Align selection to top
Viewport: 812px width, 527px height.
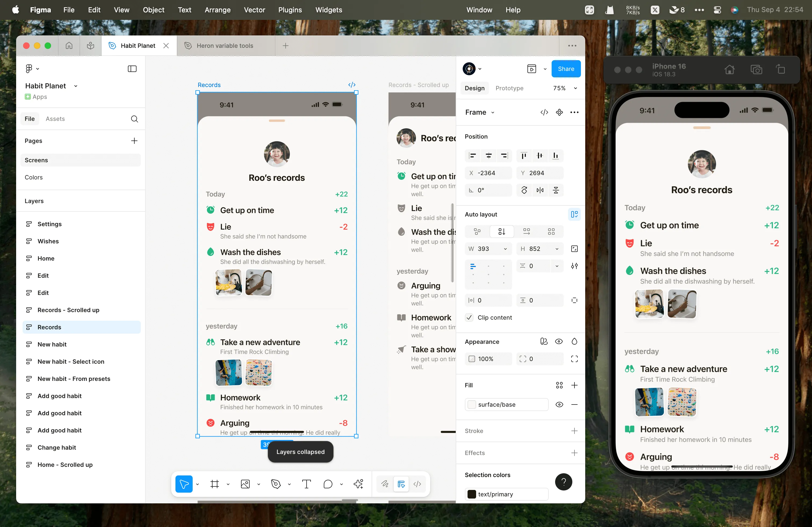click(x=524, y=156)
